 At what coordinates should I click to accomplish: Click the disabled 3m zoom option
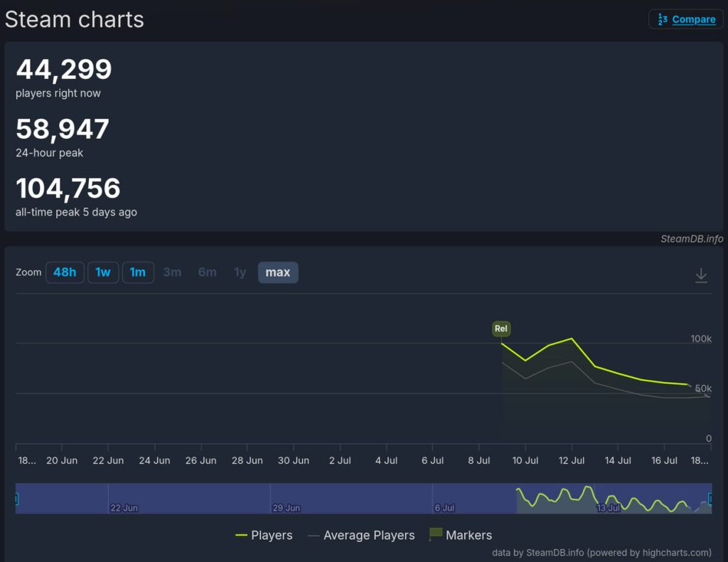(x=172, y=272)
